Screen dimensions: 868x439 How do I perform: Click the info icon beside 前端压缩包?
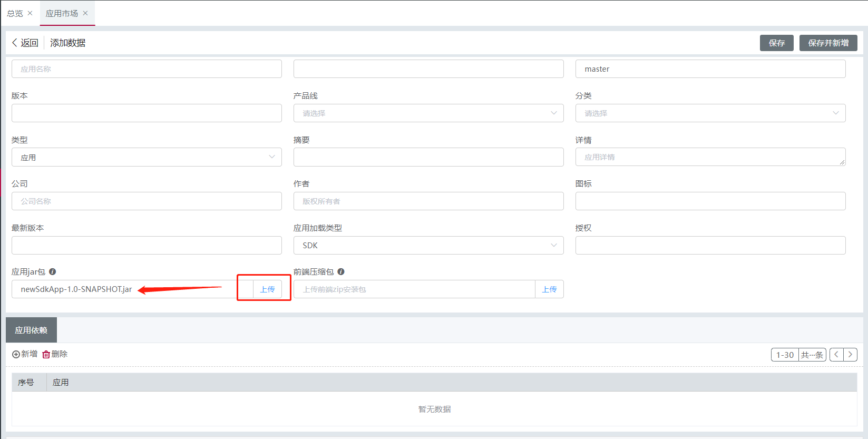[x=341, y=272]
